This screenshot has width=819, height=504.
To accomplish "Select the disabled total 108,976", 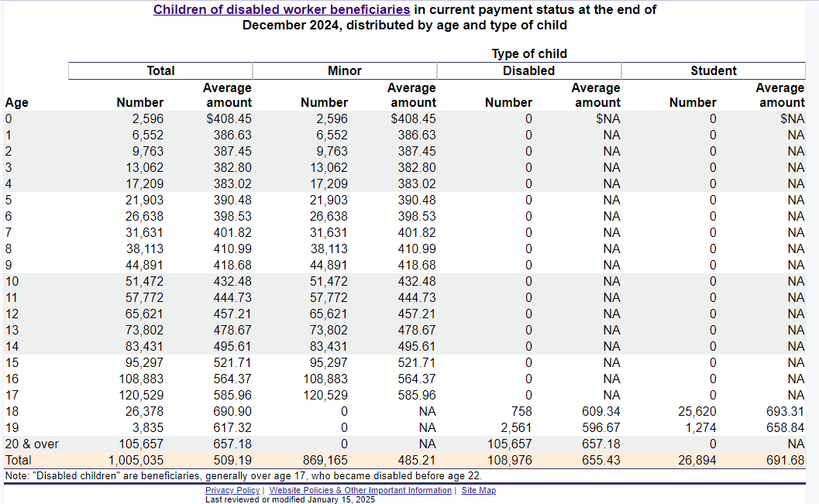I will coord(509,460).
